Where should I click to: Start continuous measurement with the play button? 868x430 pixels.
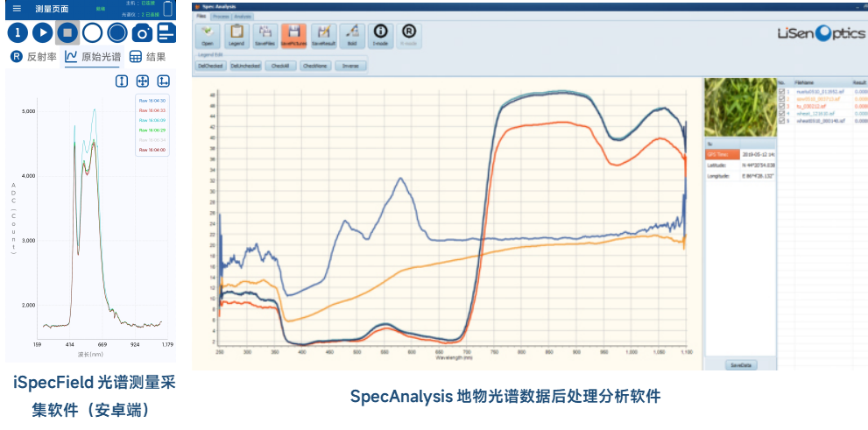(43, 33)
